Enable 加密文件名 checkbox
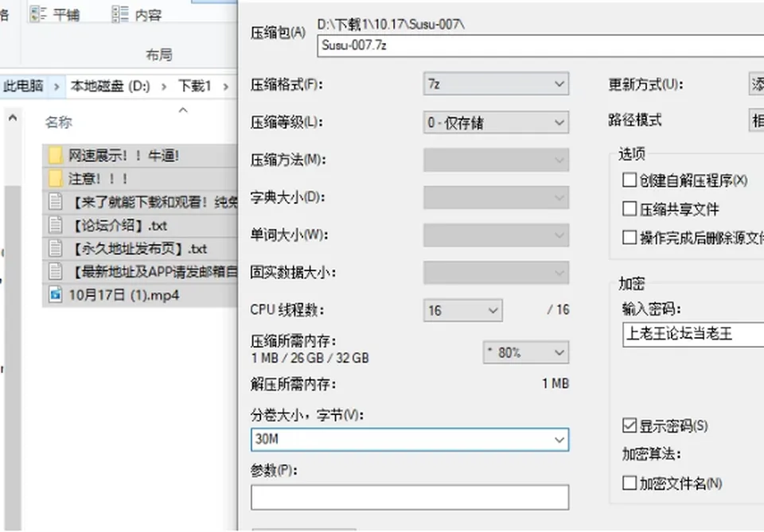Screen dimensions: 764x532 (x=630, y=483)
